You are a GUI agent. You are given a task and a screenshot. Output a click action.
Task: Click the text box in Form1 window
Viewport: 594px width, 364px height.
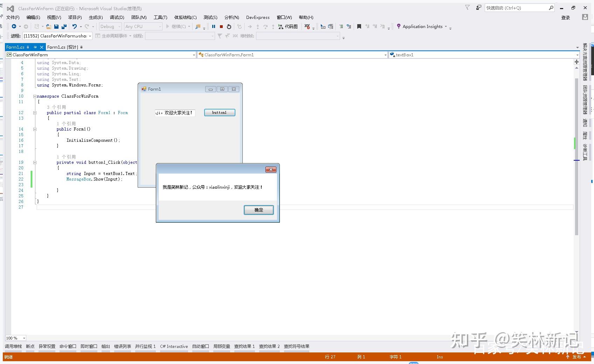175,113
